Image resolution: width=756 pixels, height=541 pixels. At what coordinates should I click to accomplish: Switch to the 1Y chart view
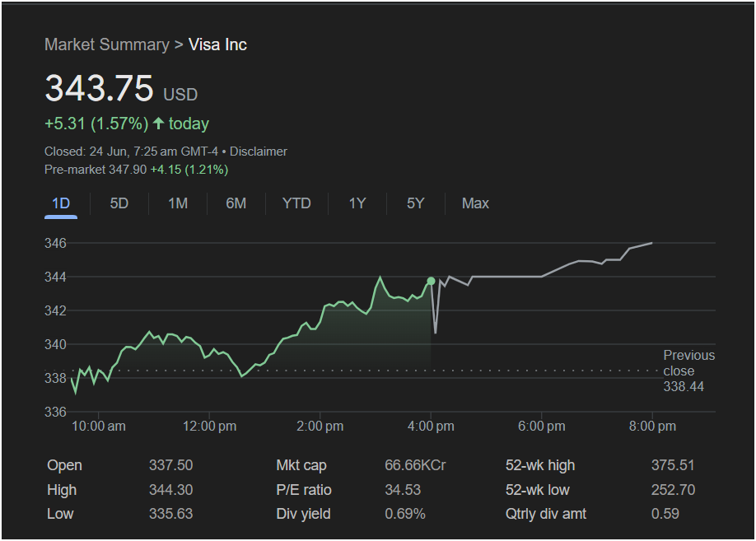point(357,203)
